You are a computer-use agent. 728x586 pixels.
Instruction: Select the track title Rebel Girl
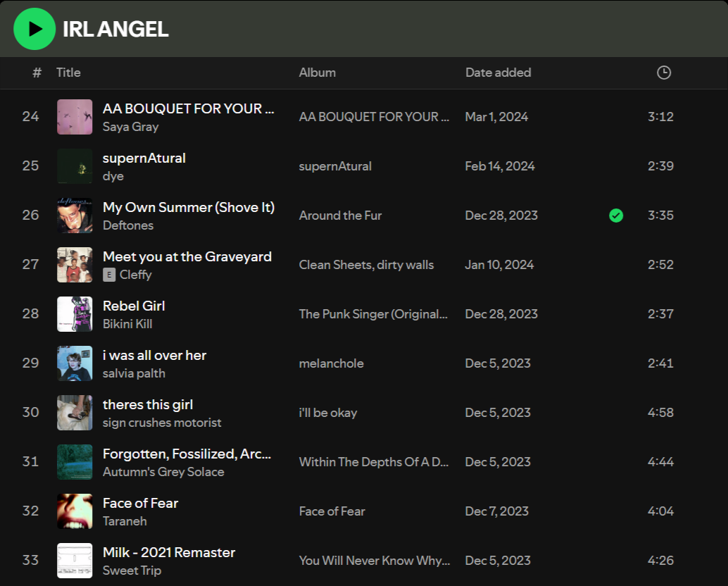tap(134, 306)
